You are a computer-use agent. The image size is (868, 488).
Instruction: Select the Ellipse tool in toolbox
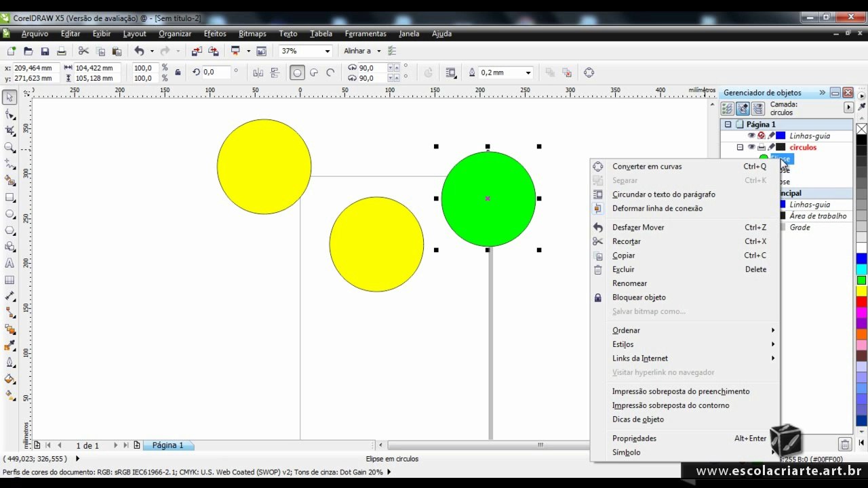pyautogui.click(x=9, y=213)
